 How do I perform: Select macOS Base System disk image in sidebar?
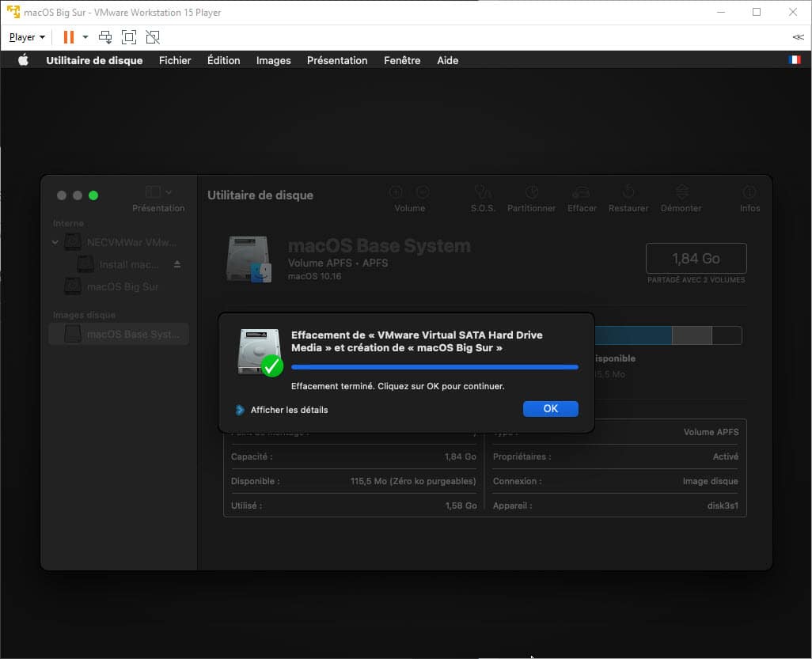point(119,335)
